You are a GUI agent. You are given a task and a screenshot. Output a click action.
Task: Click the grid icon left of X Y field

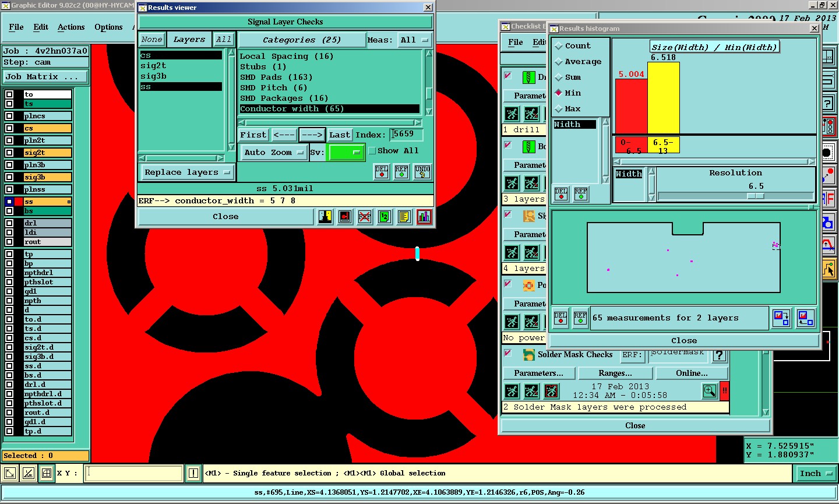[47, 473]
